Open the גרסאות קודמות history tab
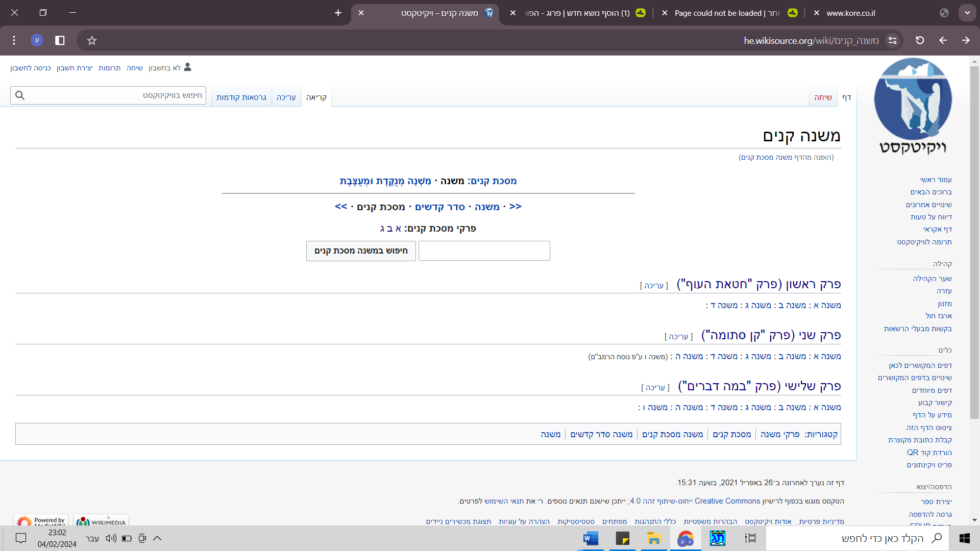 241,97
